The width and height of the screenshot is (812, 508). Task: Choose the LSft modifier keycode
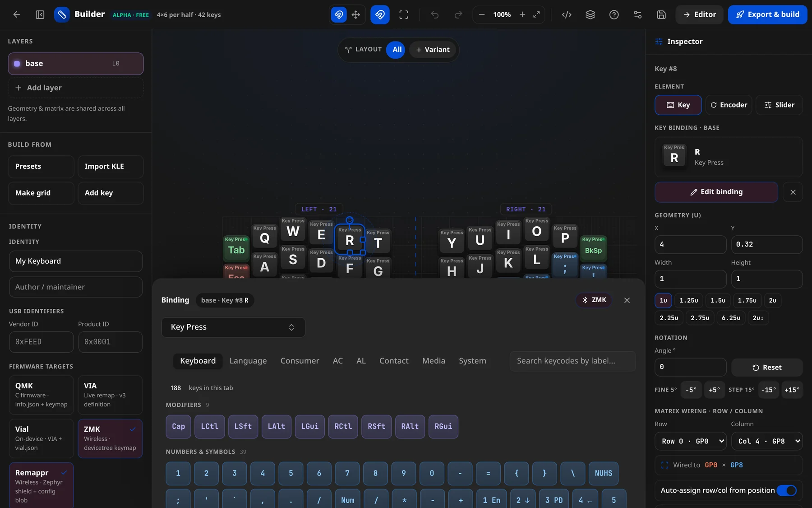[x=243, y=427]
